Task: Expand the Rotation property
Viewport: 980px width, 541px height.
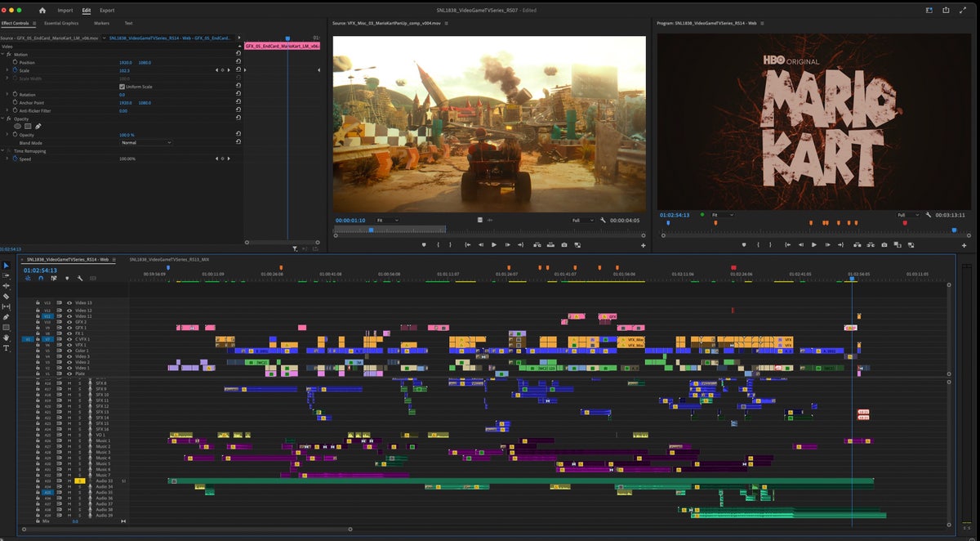Action: tap(7, 95)
